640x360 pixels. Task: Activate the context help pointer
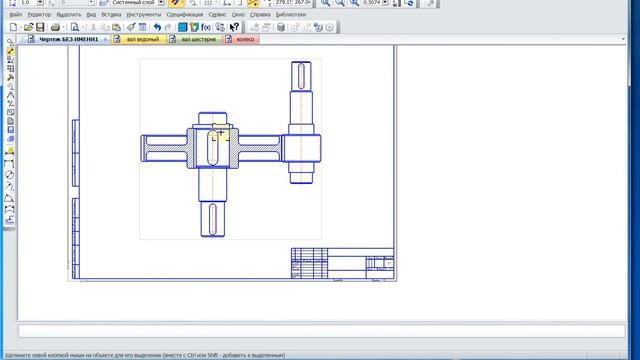pos(234,27)
